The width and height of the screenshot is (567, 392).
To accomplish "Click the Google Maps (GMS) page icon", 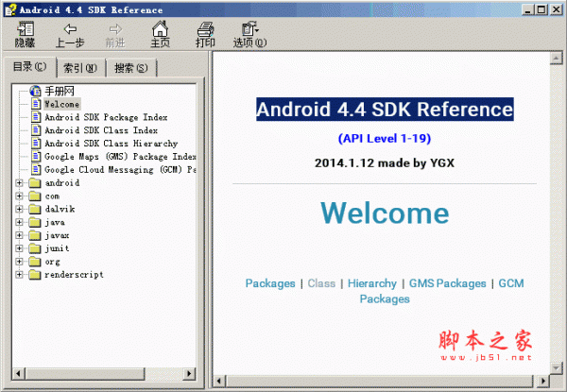I will point(36,157).
